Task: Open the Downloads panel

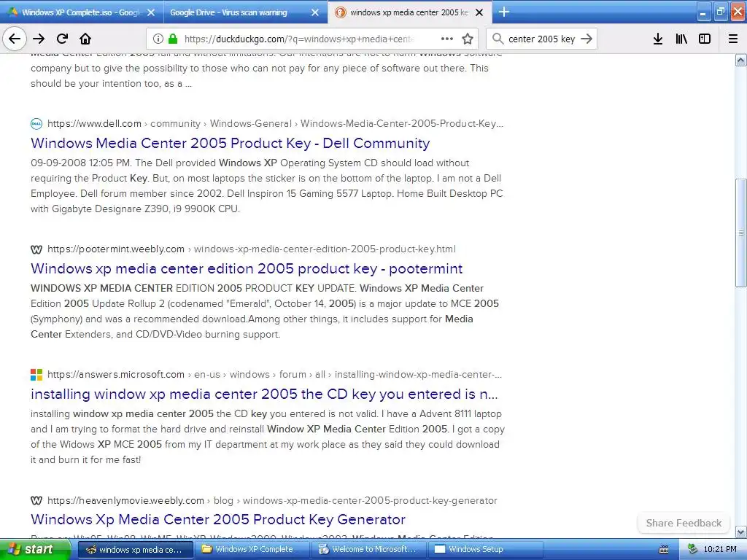Action: click(x=658, y=39)
